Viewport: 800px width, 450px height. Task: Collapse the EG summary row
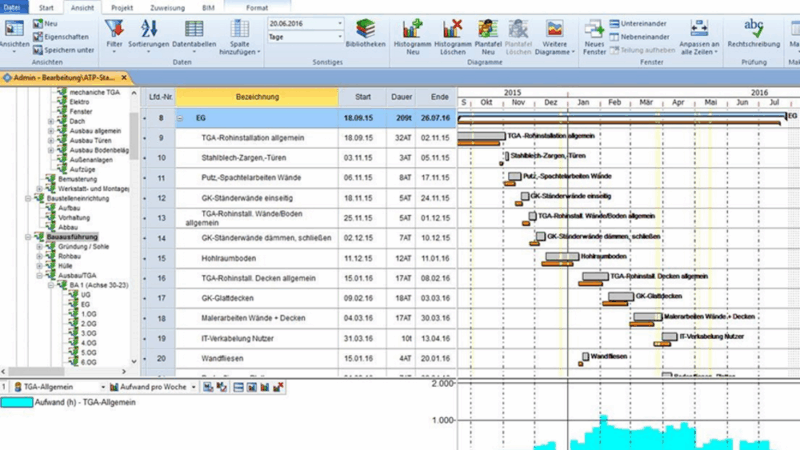[x=180, y=118]
